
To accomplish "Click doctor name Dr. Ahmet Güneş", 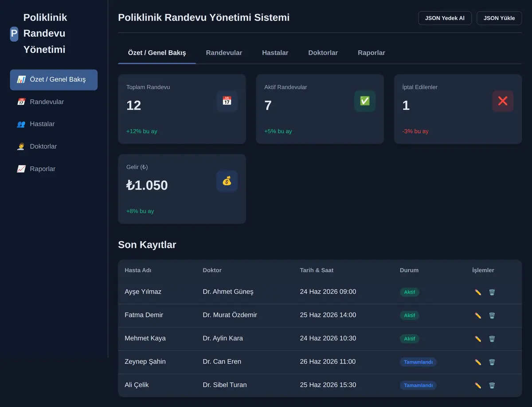I will 228,292.
